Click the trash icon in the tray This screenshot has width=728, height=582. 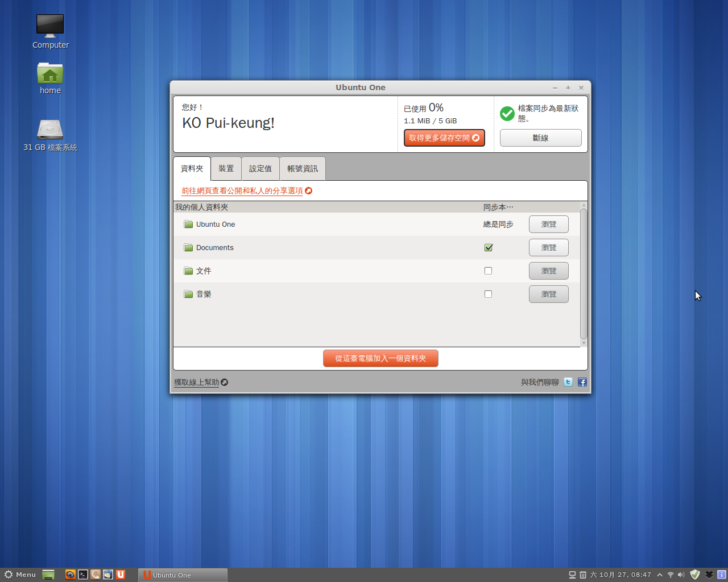[583, 575]
